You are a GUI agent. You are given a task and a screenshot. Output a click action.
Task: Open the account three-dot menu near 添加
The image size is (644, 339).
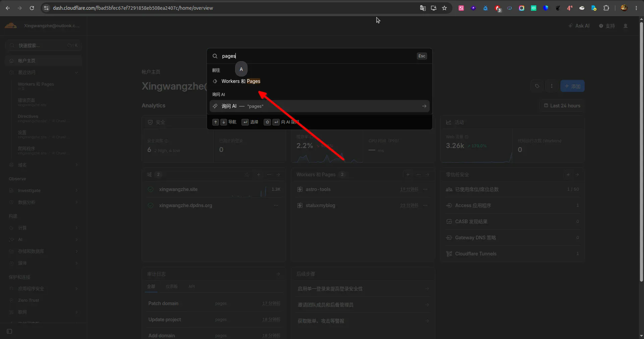(552, 86)
